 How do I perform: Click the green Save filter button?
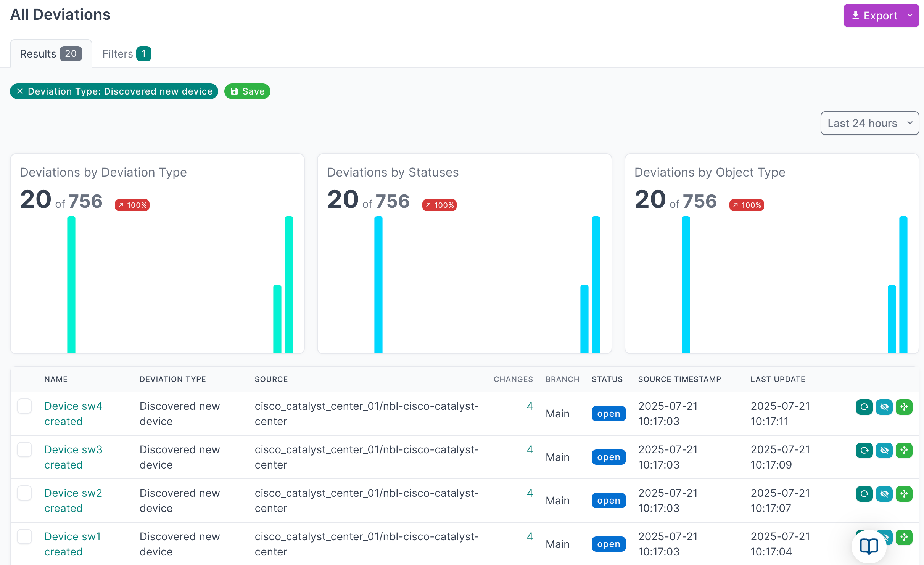click(247, 91)
